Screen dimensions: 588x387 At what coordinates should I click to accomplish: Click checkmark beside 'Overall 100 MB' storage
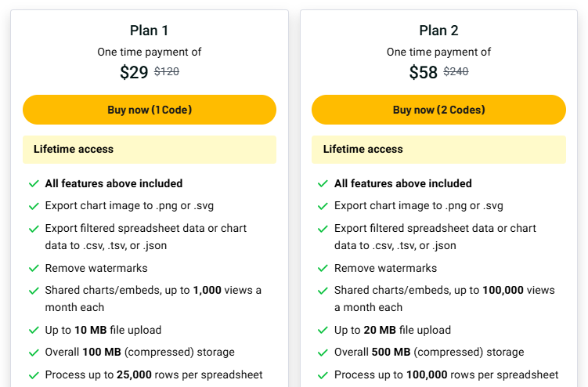34,353
